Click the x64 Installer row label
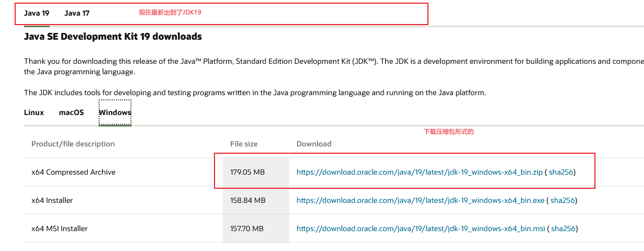This screenshot has width=644, height=251. tap(52, 200)
